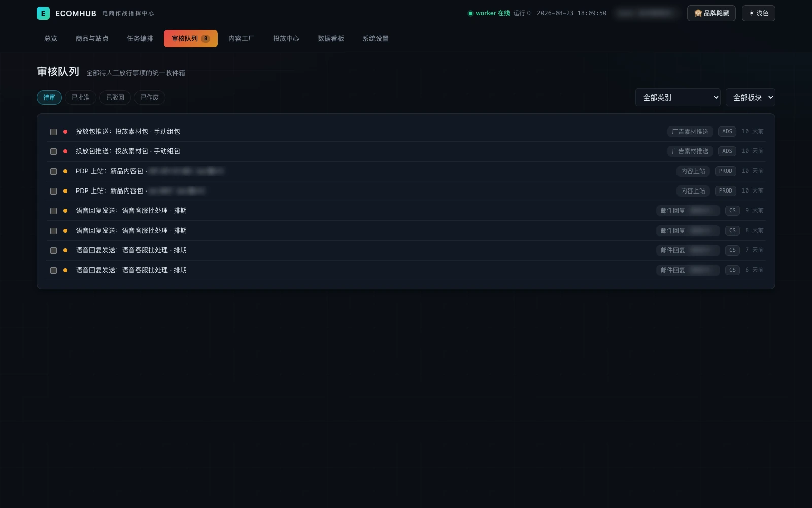Show the 已作废 voided items
This screenshot has height=508, width=812.
click(x=150, y=98)
